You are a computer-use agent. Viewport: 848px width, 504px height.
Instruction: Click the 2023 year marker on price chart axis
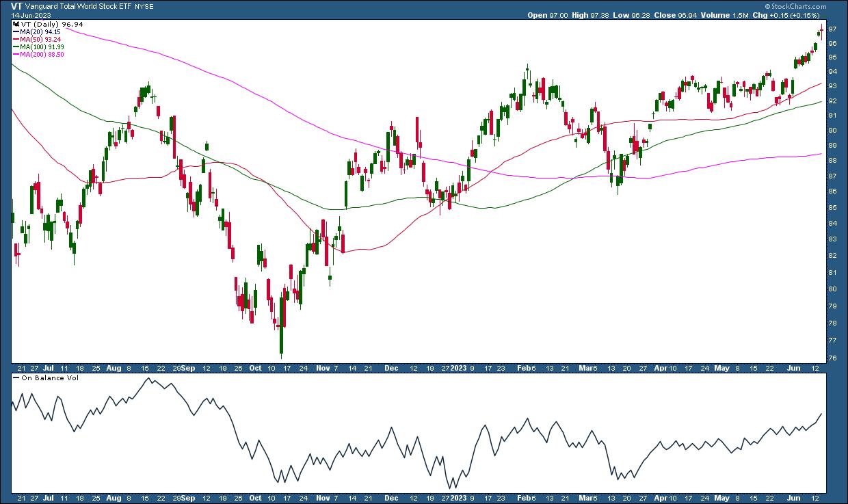pos(458,367)
